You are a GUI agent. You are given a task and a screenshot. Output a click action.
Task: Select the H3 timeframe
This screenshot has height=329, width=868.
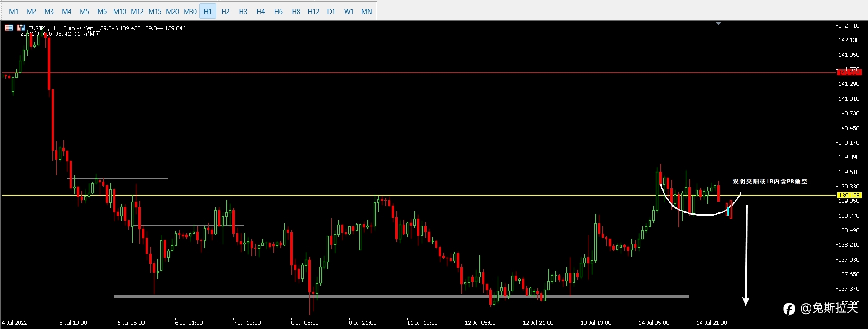point(243,11)
